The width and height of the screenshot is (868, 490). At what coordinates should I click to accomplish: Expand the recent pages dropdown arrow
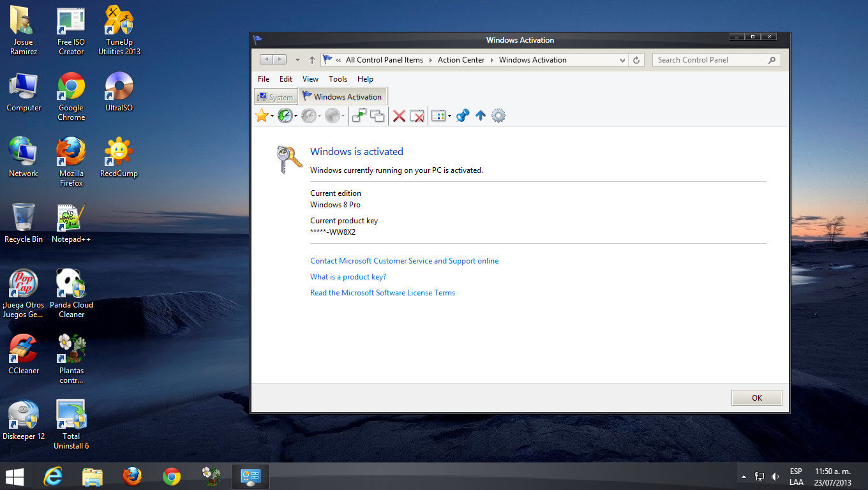pyautogui.click(x=296, y=116)
